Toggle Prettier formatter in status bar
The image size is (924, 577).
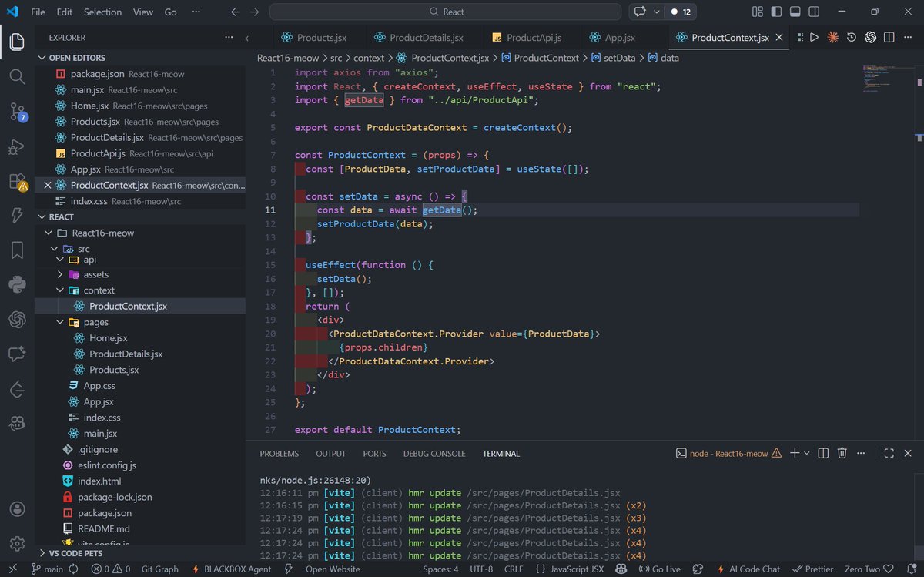pyautogui.click(x=814, y=569)
